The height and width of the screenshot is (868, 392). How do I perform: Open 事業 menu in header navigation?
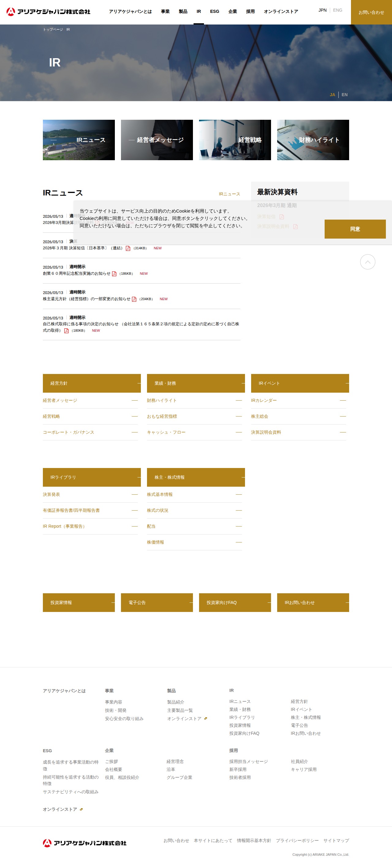[165, 12]
